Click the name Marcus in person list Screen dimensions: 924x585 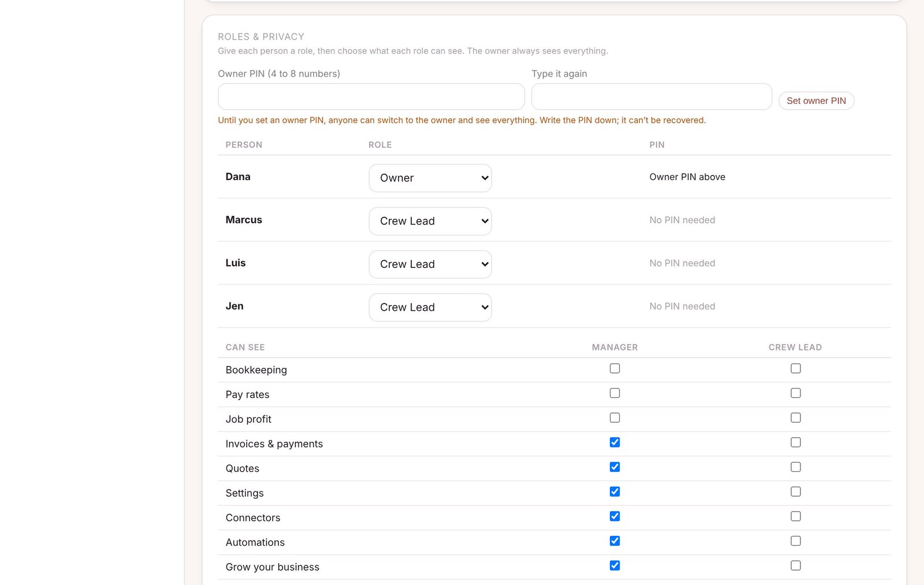click(244, 220)
